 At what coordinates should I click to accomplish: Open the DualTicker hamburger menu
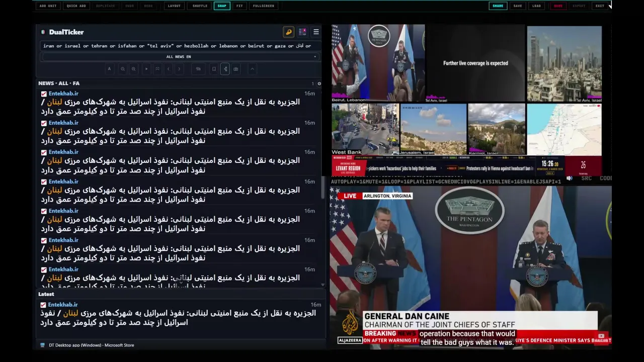pos(316,32)
